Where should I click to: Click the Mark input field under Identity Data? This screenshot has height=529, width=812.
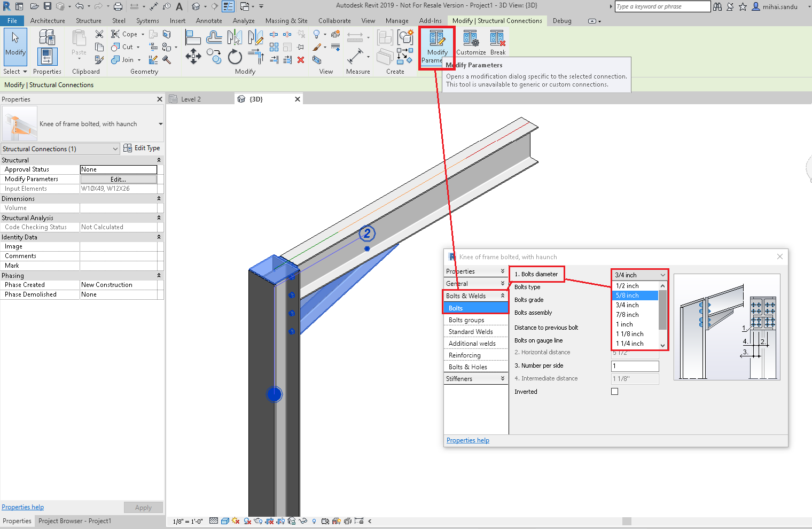click(119, 265)
